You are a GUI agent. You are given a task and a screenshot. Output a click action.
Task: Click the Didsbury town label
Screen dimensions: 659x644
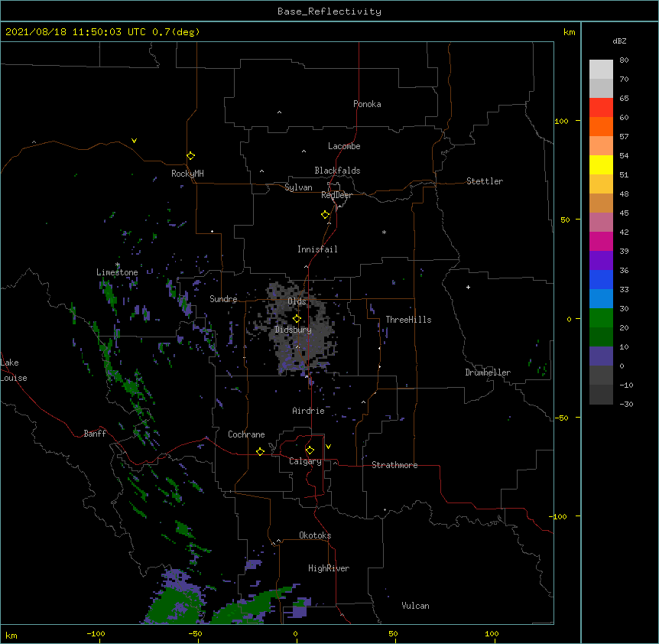pyautogui.click(x=294, y=330)
